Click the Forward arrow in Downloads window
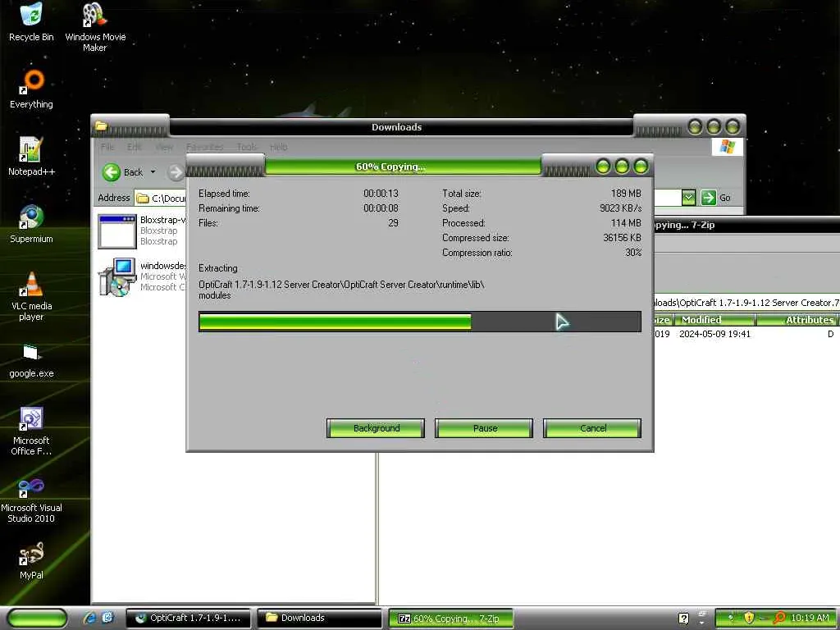 [x=176, y=172]
